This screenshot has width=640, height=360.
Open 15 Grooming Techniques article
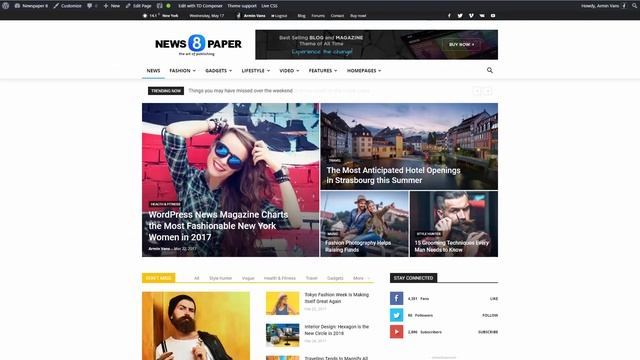coord(451,246)
